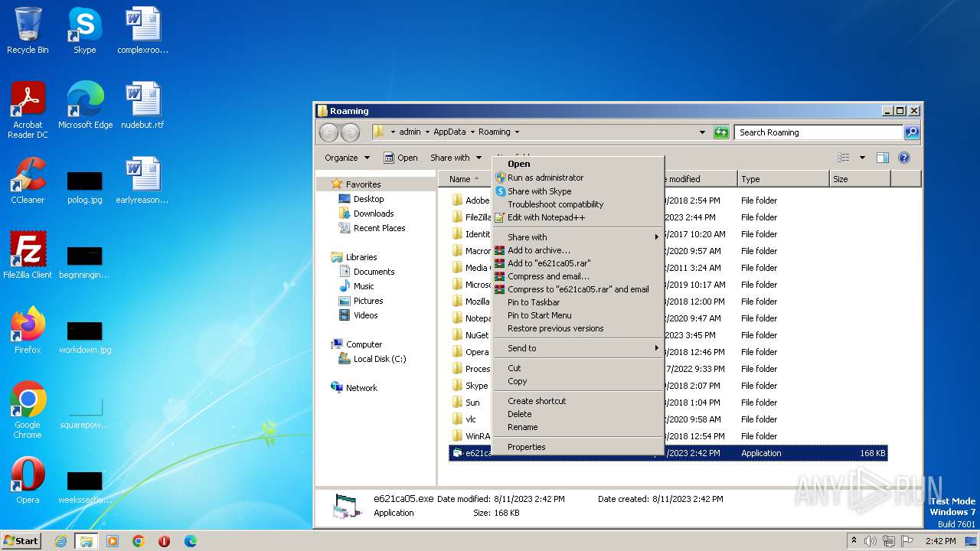Screen dimensions: 980x551
Task: Open Acrobat Reader DC desktop shortcut
Action: (28, 110)
